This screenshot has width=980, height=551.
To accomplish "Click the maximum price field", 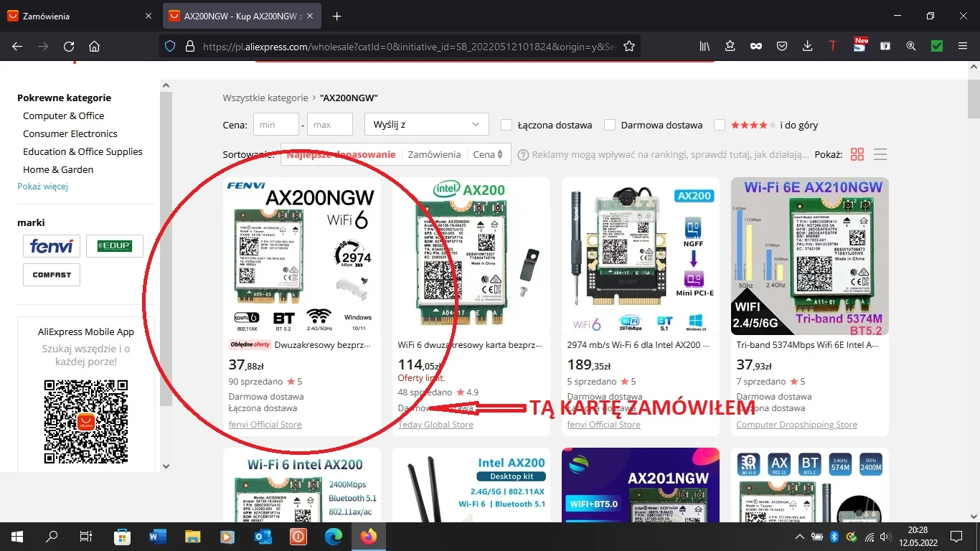I will pyautogui.click(x=330, y=124).
